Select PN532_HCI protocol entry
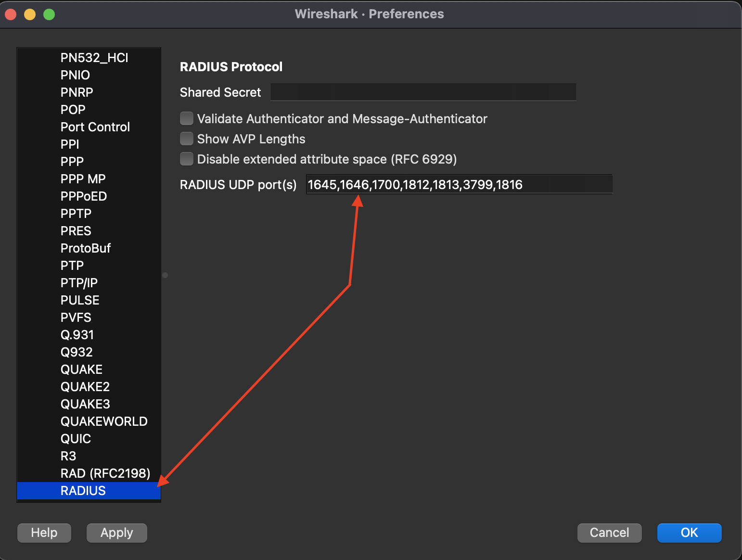Screen dimensions: 742x560 point(94,58)
